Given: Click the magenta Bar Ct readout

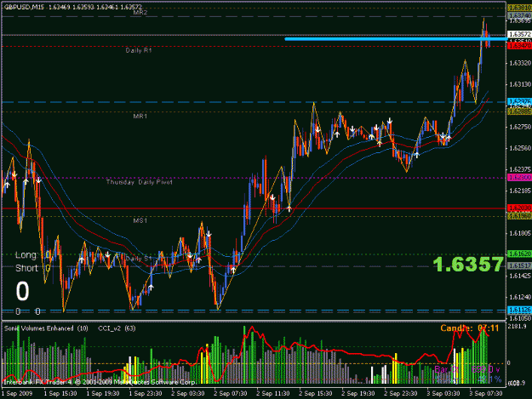Looking at the screenshot, I should pyautogui.click(x=467, y=369).
